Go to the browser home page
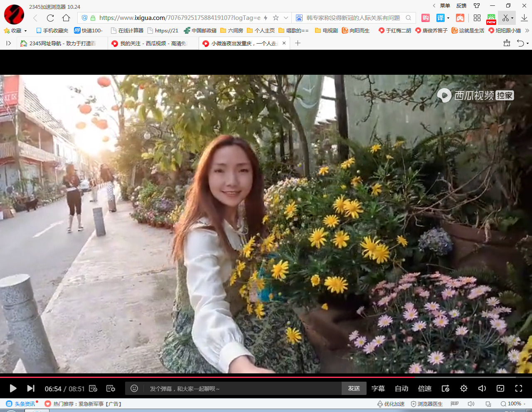 click(x=66, y=18)
